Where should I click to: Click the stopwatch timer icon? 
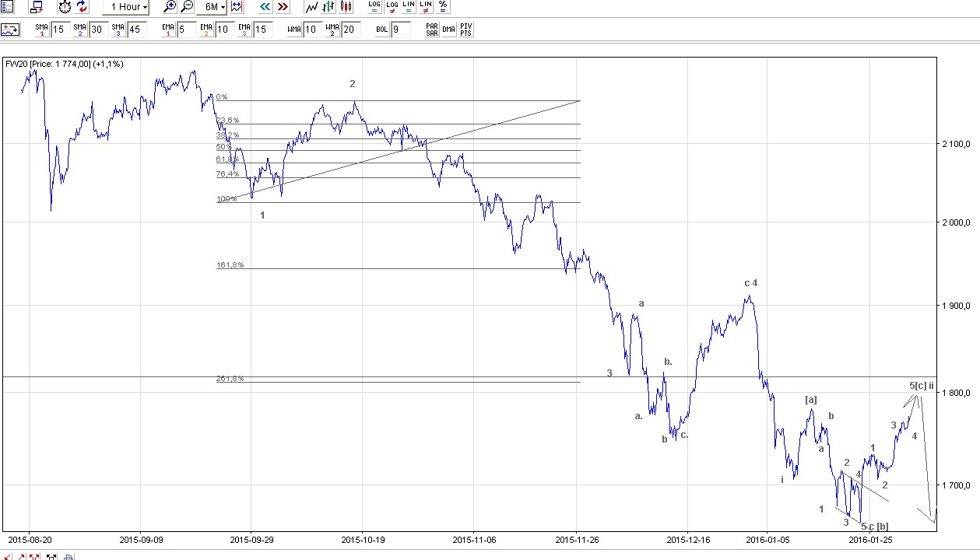click(64, 7)
